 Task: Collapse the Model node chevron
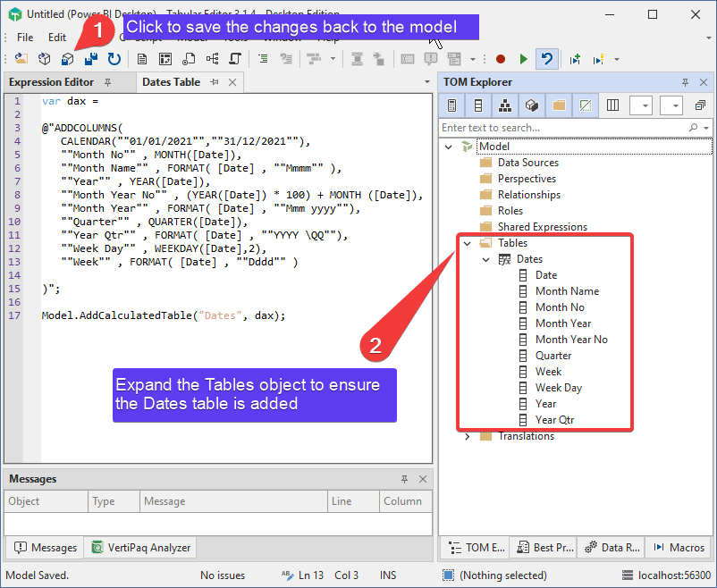(x=449, y=147)
